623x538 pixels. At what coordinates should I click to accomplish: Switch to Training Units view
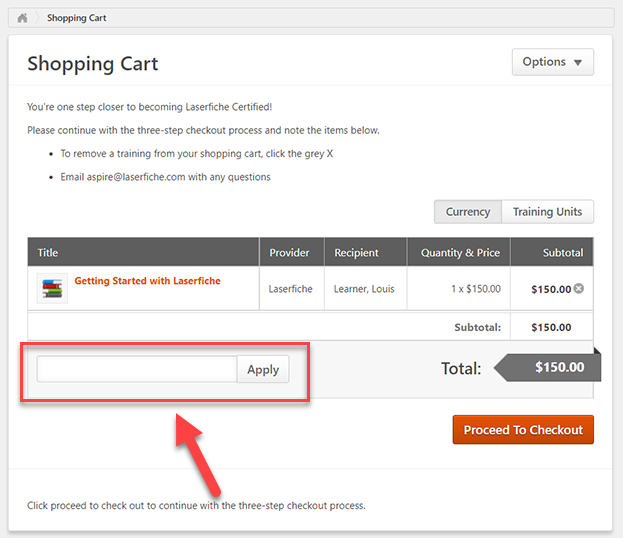point(547,212)
